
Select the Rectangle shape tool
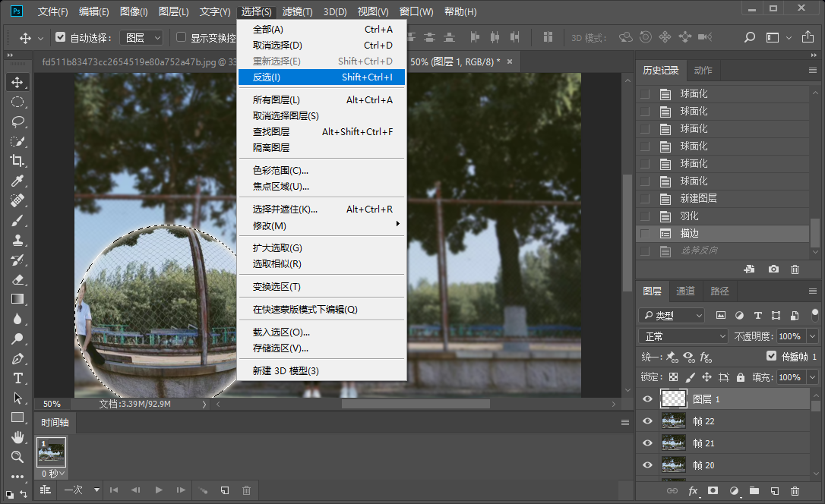[17, 417]
